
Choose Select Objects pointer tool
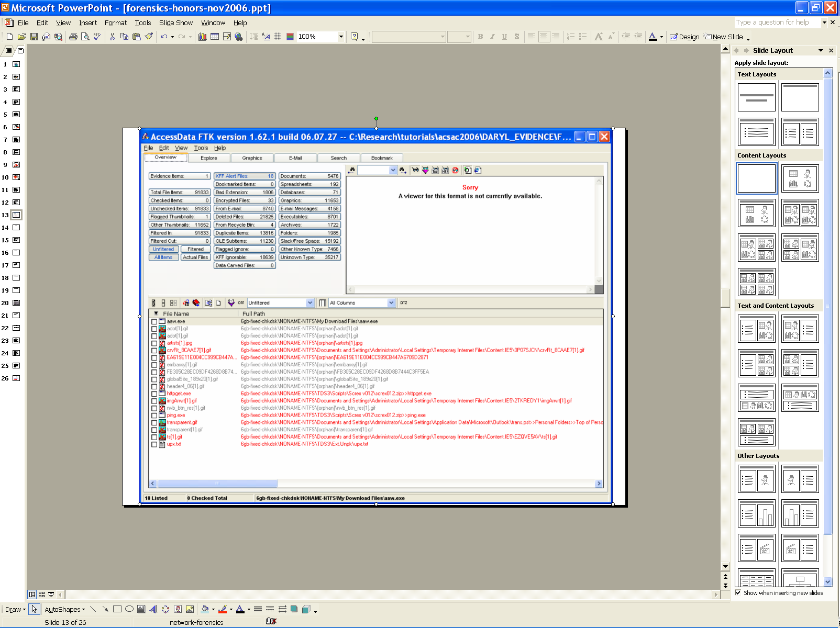[x=34, y=609]
